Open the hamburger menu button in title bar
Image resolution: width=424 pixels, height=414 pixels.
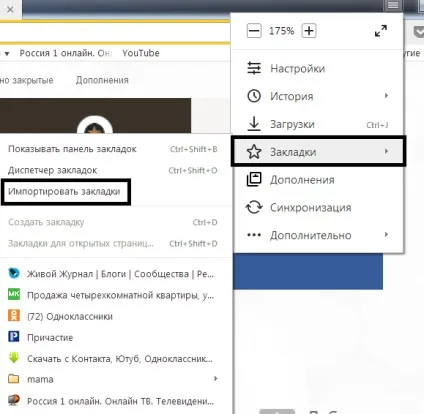point(393,5)
